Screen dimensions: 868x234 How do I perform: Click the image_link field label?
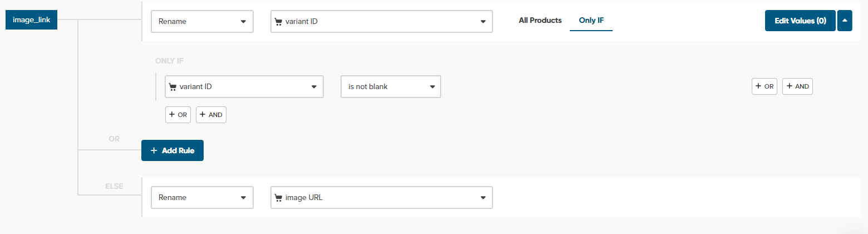(x=31, y=20)
